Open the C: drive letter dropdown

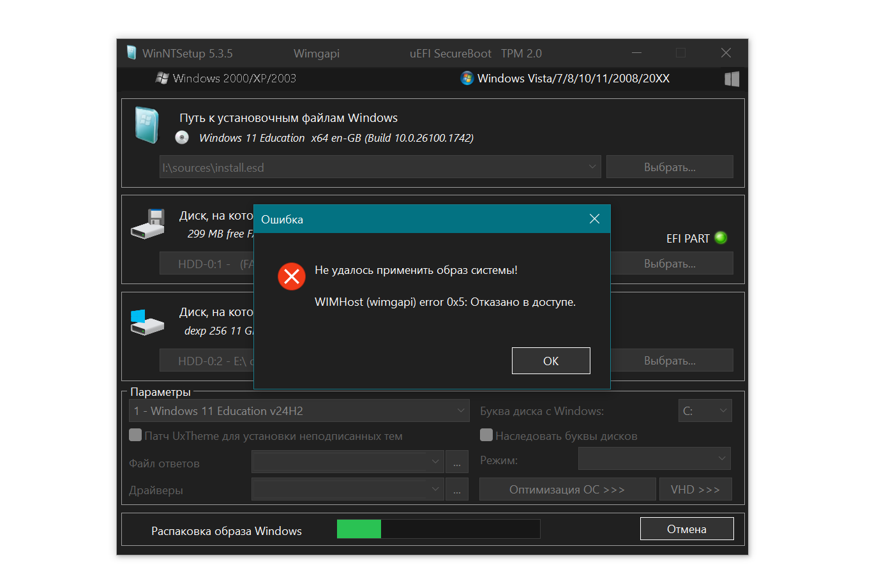point(705,411)
